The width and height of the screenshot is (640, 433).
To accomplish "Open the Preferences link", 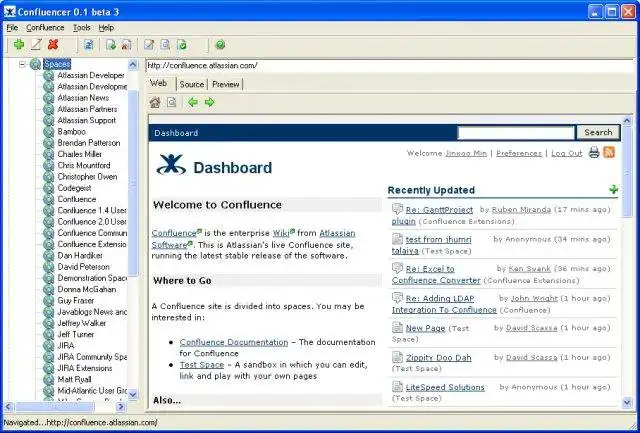I will [519, 153].
